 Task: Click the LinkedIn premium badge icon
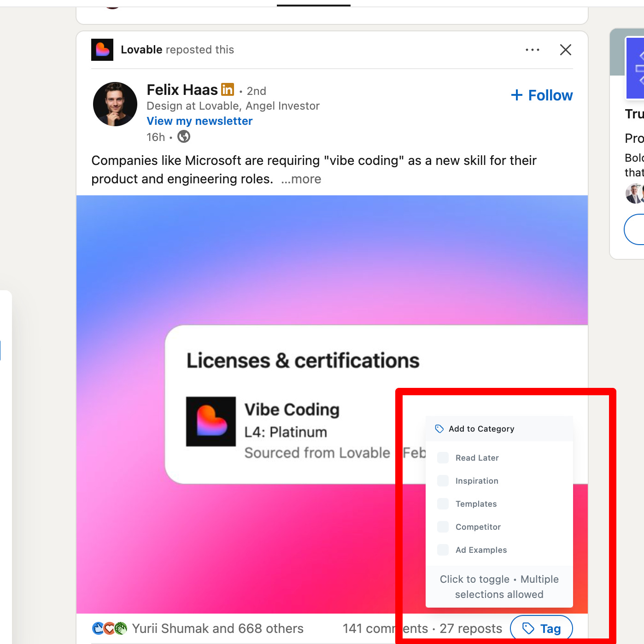point(228,89)
